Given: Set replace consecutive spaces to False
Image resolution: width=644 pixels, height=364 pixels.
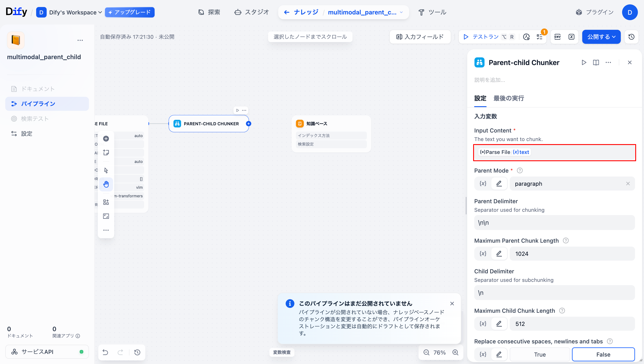Looking at the screenshot, I should [x=603, y=354].
